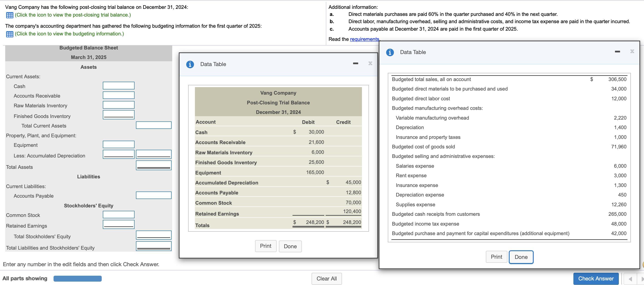
Task: Click the Total Assets input field
Action: pos(153,165)
